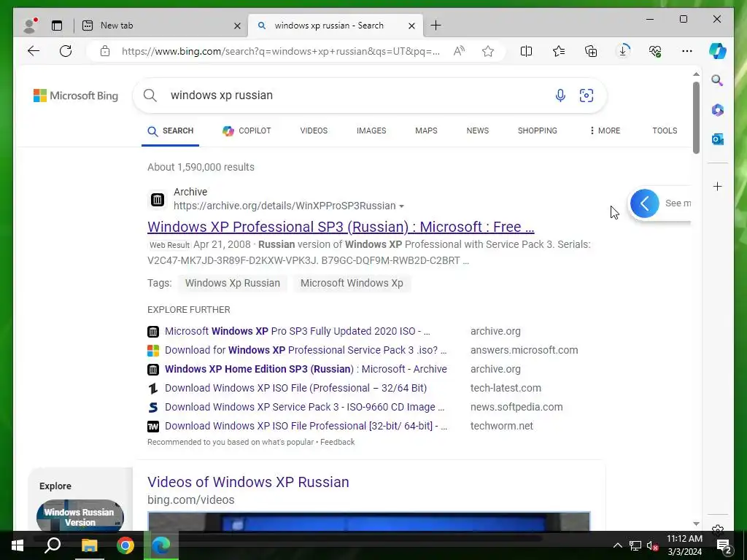Screen dimensions: 747x560
Task: Expand the MORE search categories menu
Action: click(x=605, y=131)
